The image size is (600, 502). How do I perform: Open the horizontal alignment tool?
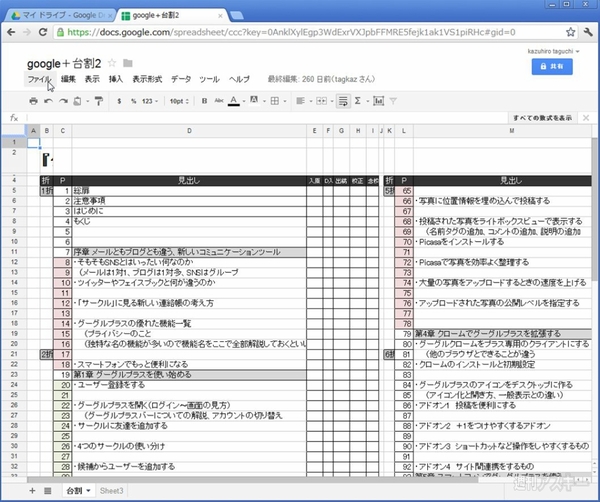pos(300,101)
